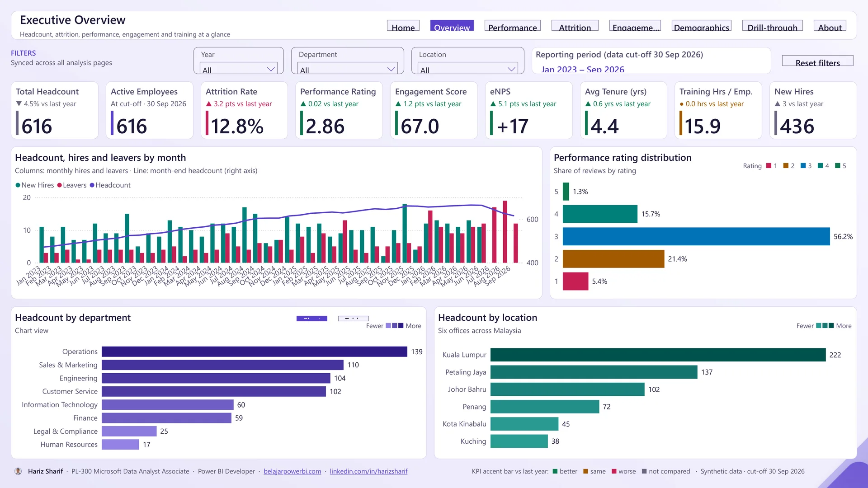Viewport: 868px width, 488px height.
Task: Click the Headcount line legend marker
Action: (92, 185)
